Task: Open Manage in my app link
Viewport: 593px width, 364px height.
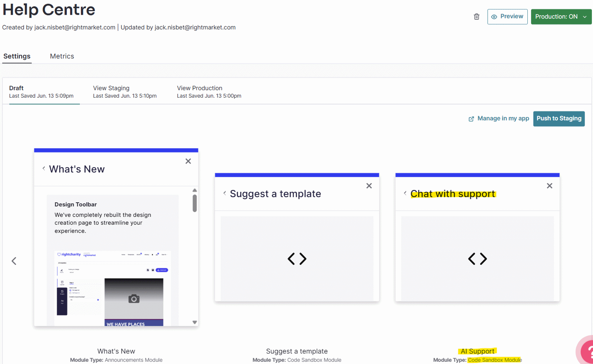Action: pos(499,119)
